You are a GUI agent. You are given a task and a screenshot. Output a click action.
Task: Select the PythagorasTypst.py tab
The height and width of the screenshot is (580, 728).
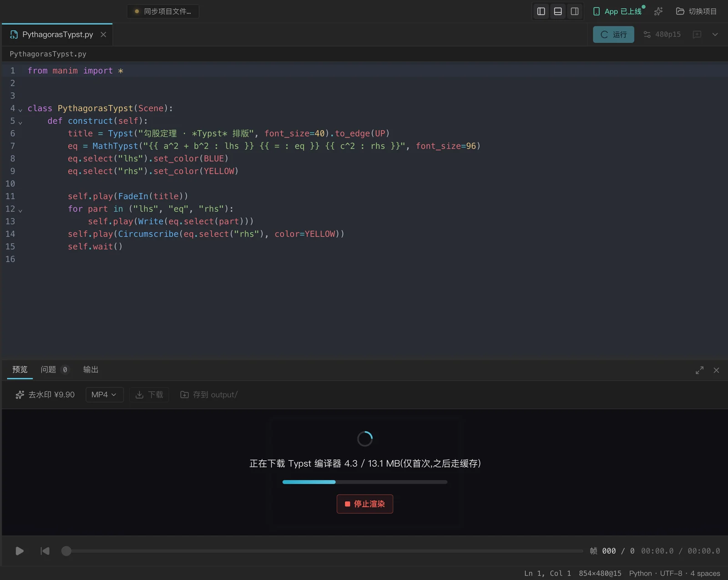click(x=57, y=35)
